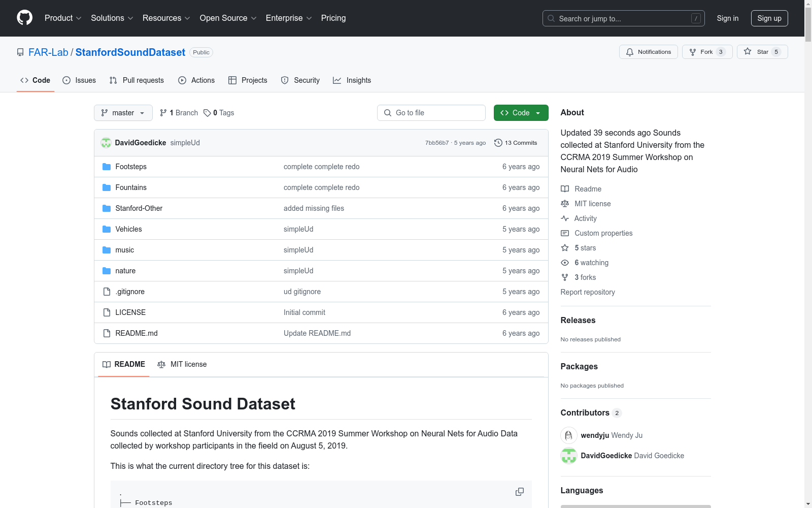Click DavidGoedicke's avatar in commit header
The height and width of the screenshot is (508, 812).
(106, 143)
